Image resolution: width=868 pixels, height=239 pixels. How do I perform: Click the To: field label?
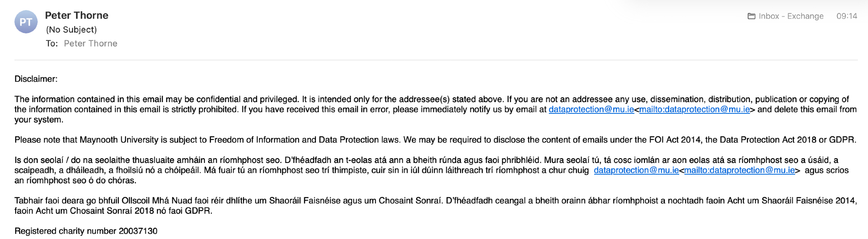coord(52,43)
